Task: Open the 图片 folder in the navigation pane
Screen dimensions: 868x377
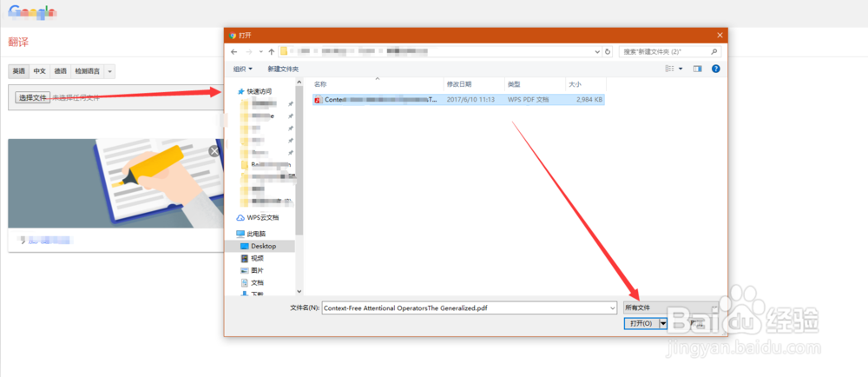Action: point(258,271)
